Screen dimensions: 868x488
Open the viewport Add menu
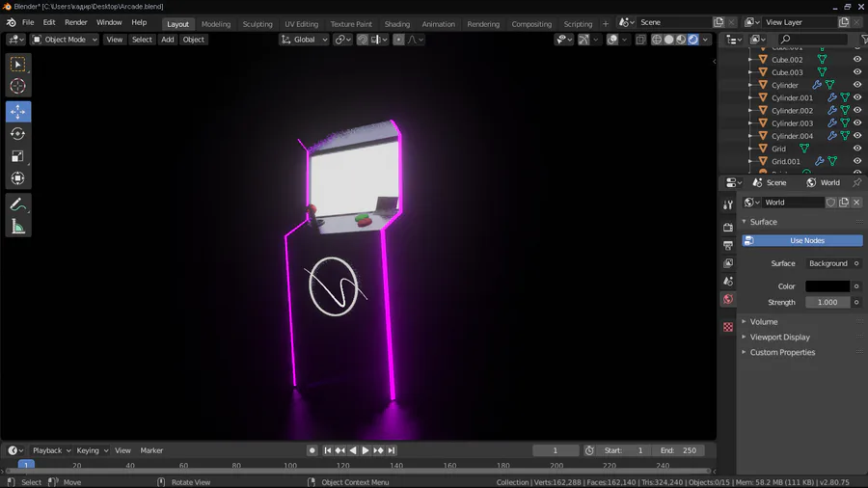click(x=167, y=40)
